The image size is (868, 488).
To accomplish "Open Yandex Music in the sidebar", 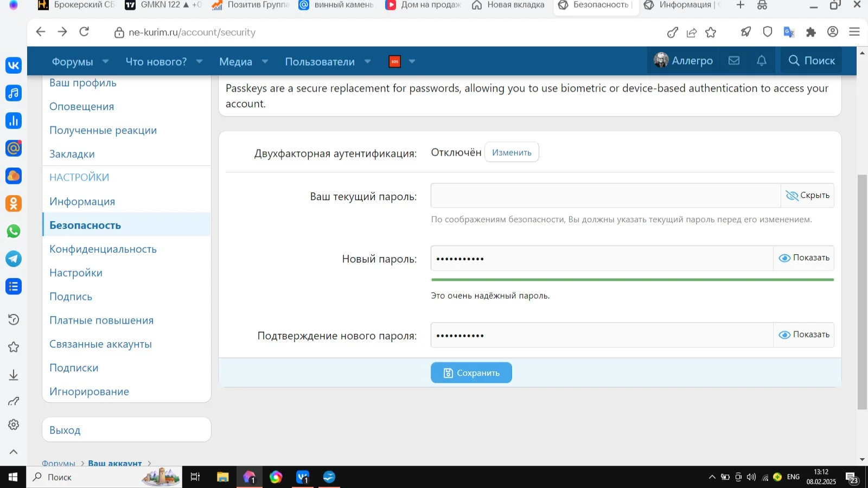I will pyautogui.click(x=13, y=93).
